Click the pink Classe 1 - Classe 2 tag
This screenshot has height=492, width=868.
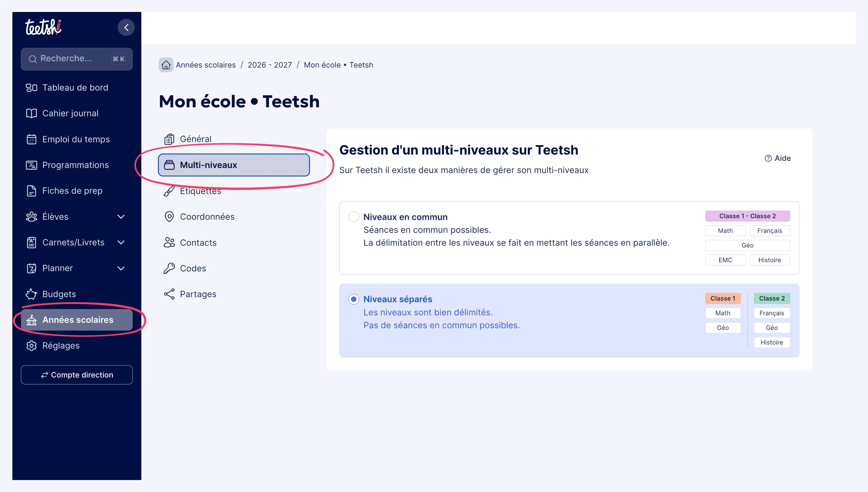coord(747,216)
